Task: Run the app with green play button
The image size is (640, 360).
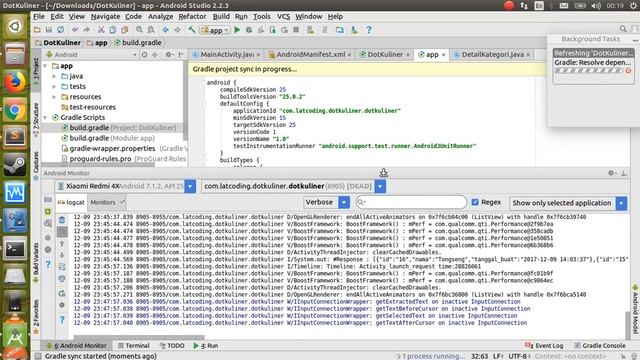Action: 237,30
